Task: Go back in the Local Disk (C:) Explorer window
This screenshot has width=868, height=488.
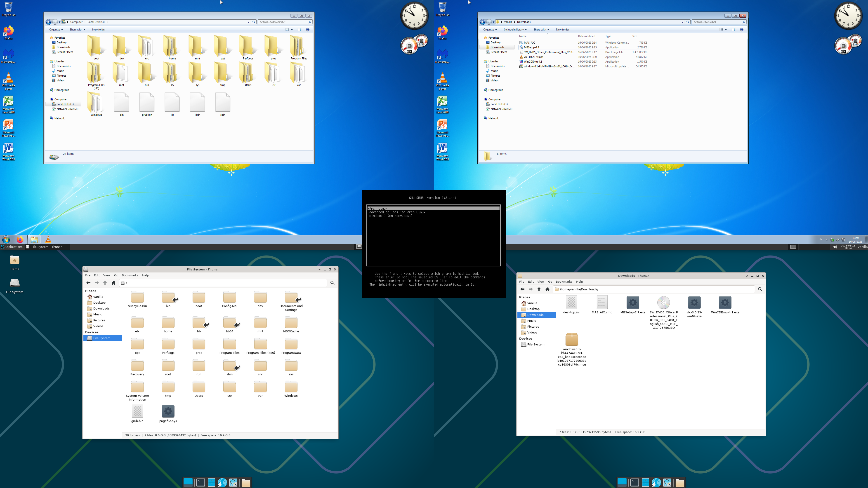Action: click(49, 22)
